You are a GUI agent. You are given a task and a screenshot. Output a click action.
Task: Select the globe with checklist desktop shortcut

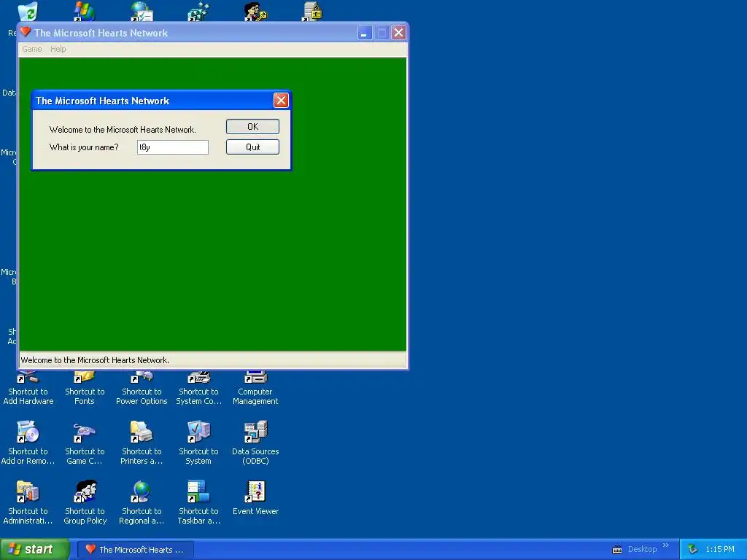coord(142,12)
